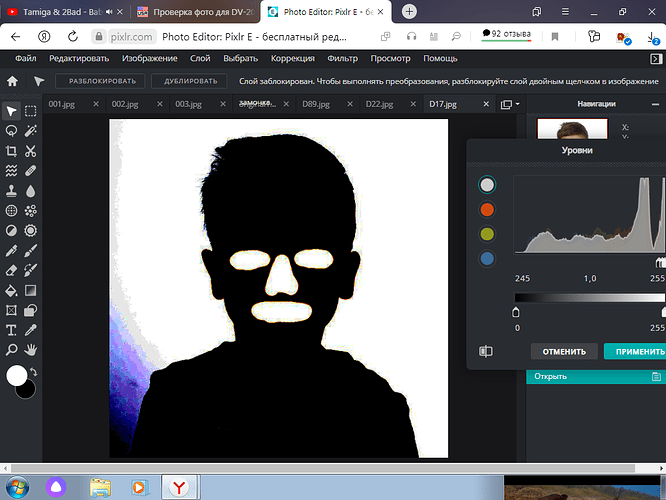The height and width of the screenshot is (500, 666).
Task: Select the Magic Wand tool
Action: 31,131
